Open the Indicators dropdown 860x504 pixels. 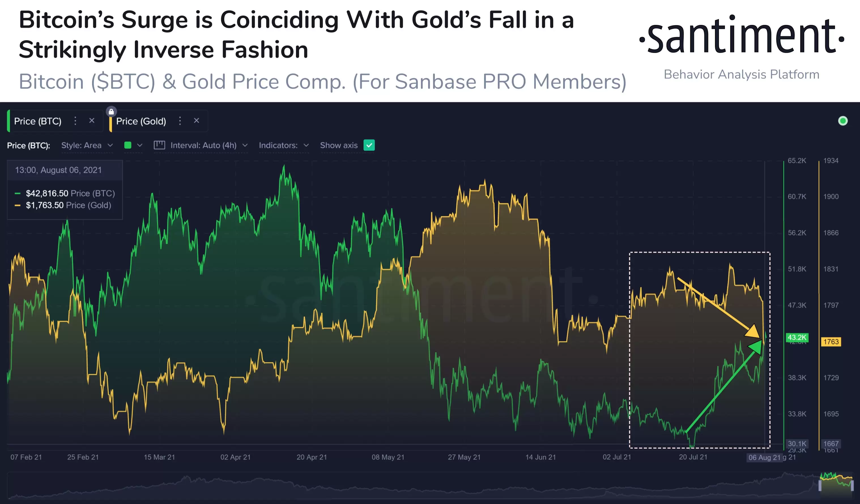284,145
